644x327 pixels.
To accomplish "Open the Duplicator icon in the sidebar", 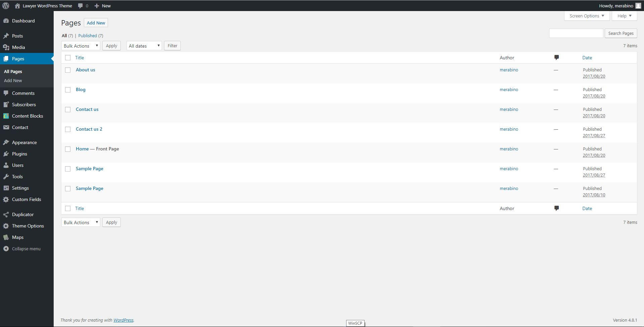I will click(6, 214).
